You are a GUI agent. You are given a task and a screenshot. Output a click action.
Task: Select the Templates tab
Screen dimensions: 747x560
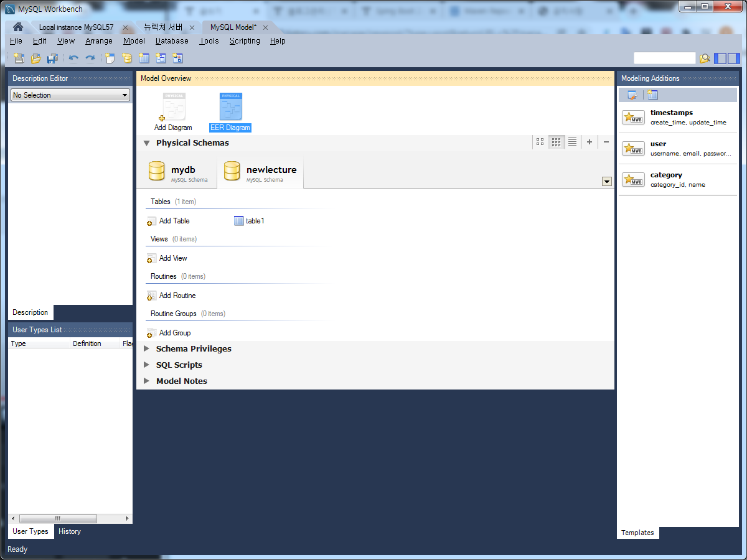(x=637, y=533)
